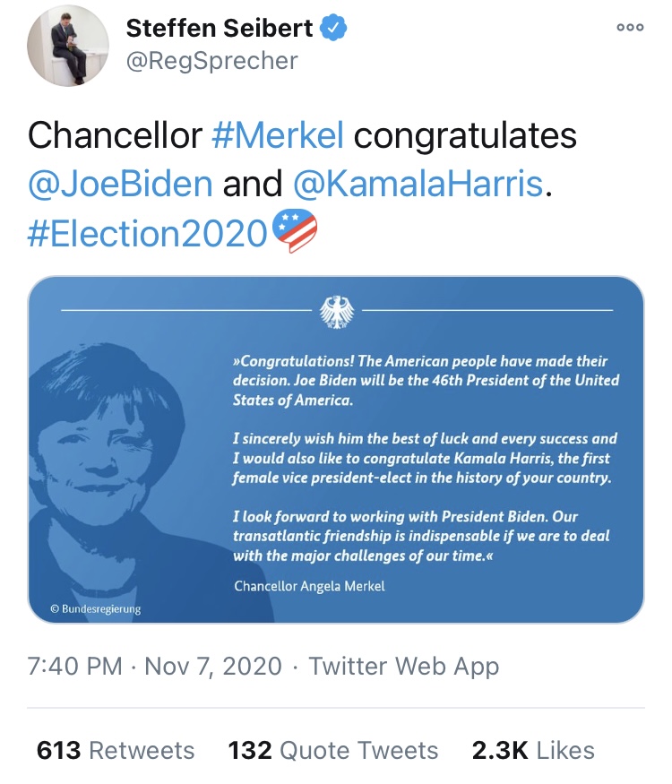
Task: Click the @RegSprecher handle
Action: (x=212, y=61)
